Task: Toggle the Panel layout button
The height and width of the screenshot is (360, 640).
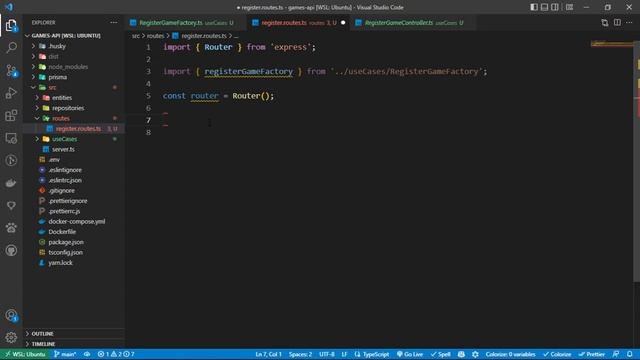Action: [x=544, y=7]
